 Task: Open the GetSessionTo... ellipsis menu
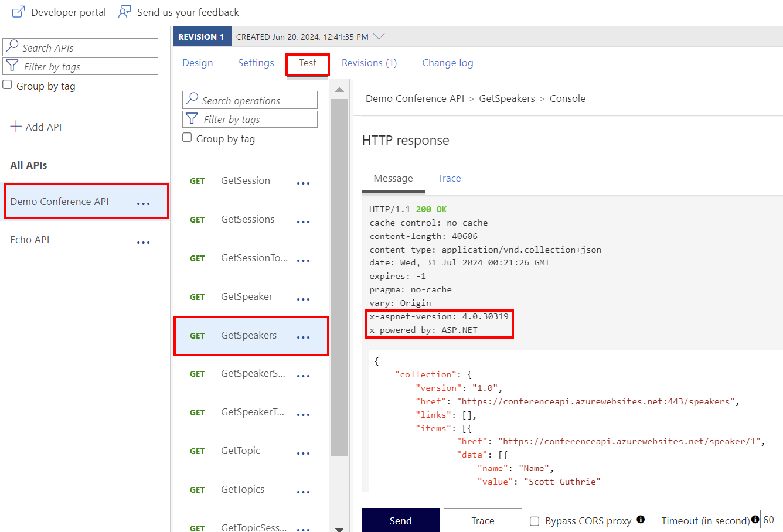point(303,261)
